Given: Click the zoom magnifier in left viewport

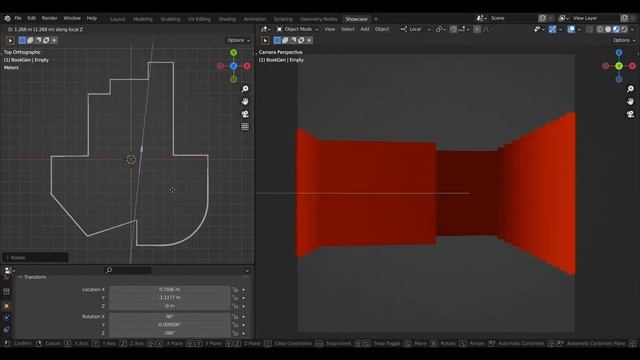Looking at the screenshot, I should coord(245,89).
